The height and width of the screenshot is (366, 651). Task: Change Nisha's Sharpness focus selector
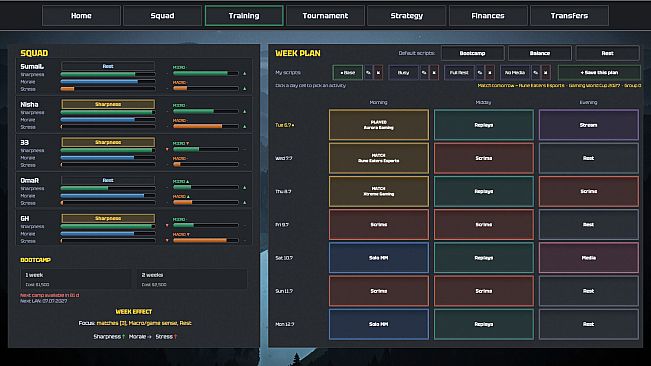pyautogui.click(x=108, y=104)
